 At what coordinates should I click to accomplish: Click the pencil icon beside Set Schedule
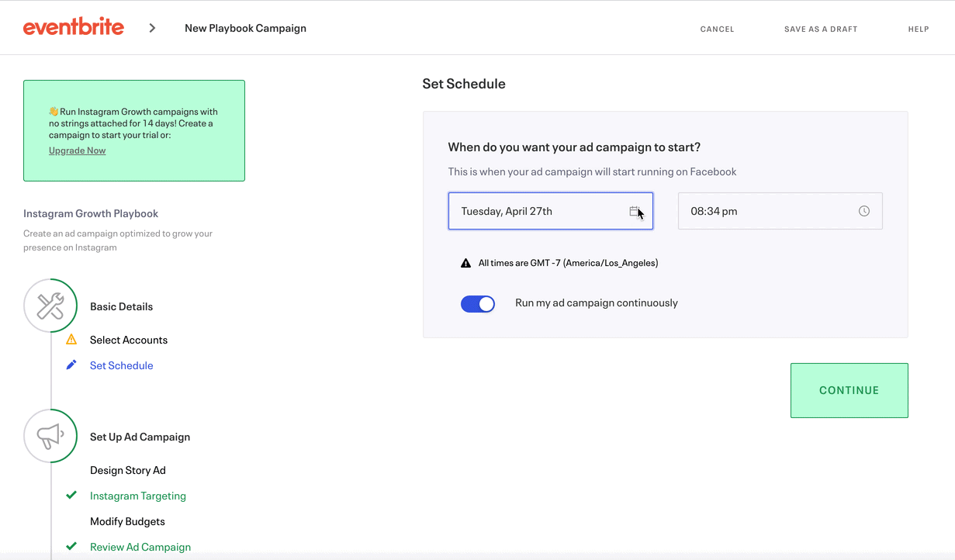click(71, 365)
